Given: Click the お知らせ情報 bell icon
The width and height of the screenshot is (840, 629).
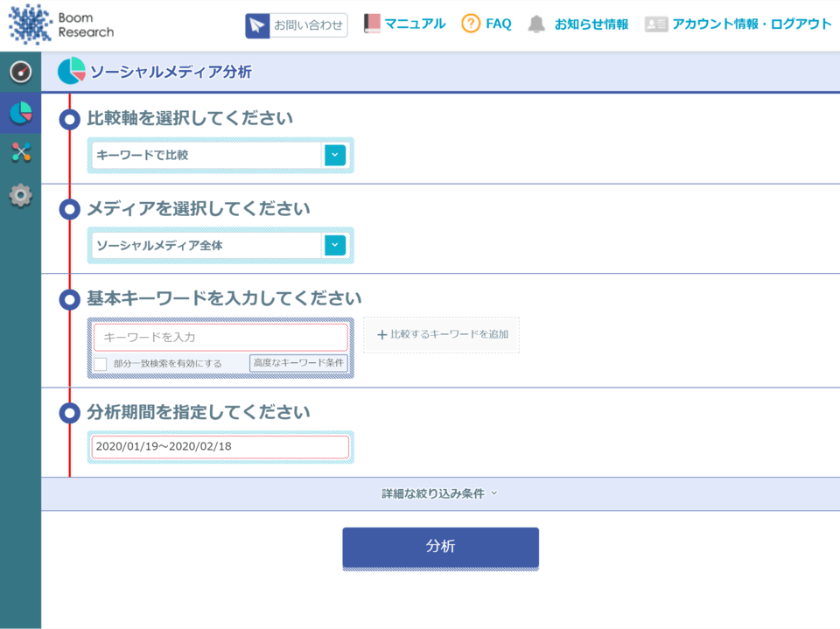Looking at the screenshot, I should click(x=536, y=24).
